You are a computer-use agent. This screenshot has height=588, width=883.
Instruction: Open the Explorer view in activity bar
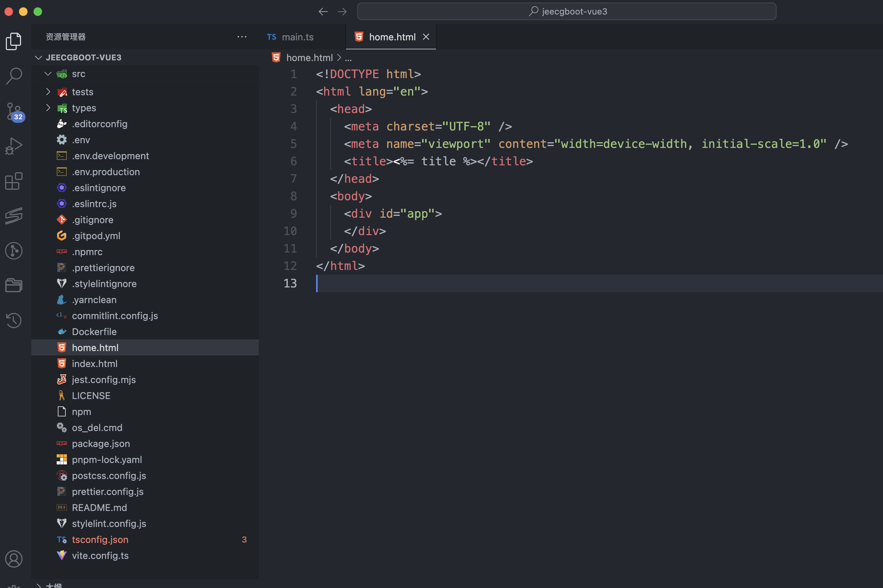[14, 41]
